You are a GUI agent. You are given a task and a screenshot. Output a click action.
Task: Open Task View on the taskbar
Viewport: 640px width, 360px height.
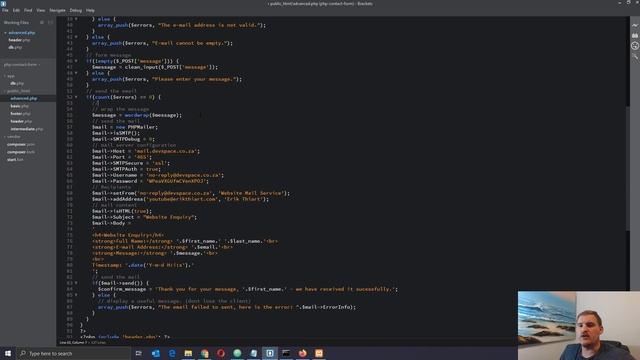[x=139, y=353]
